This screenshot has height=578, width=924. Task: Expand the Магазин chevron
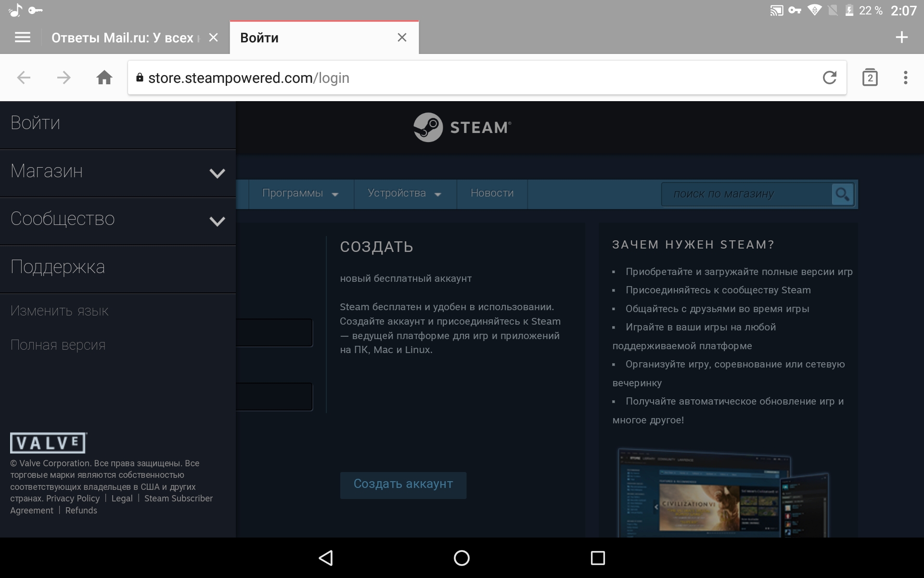(x=217, y=173)
